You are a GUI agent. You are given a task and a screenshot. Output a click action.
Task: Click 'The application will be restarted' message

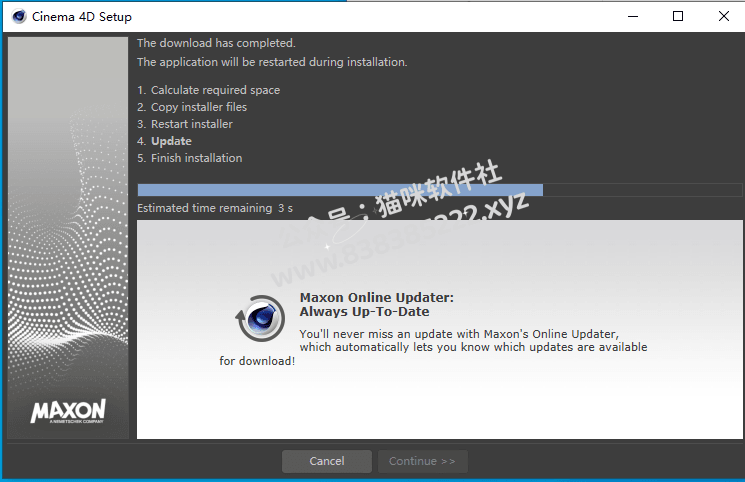click(x=272, y=62)
